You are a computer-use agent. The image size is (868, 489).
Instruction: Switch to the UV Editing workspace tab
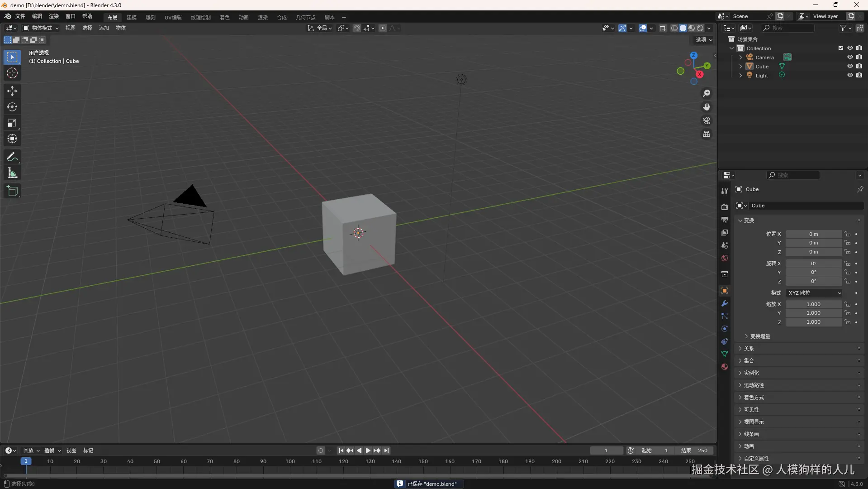coord(173,17)
